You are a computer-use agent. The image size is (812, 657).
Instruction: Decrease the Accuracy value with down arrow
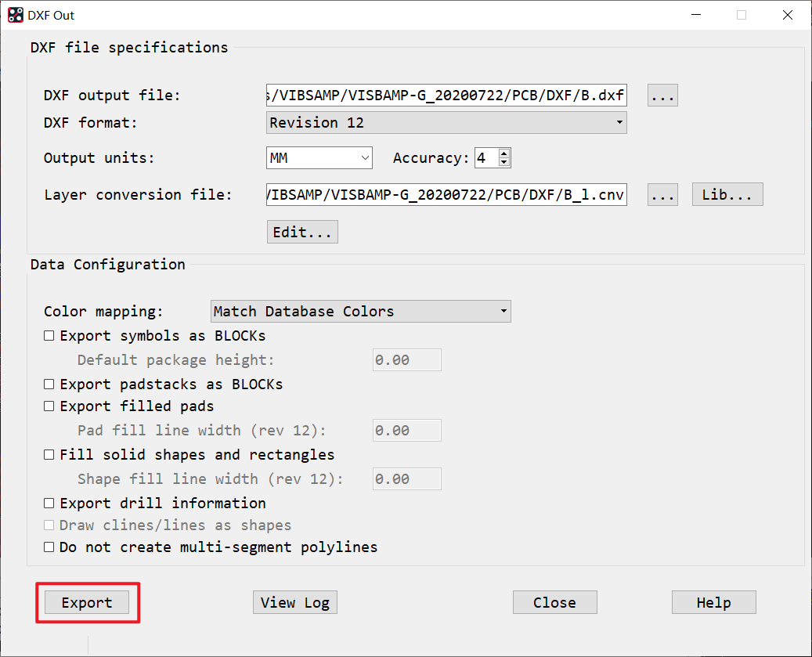(504, 163)
